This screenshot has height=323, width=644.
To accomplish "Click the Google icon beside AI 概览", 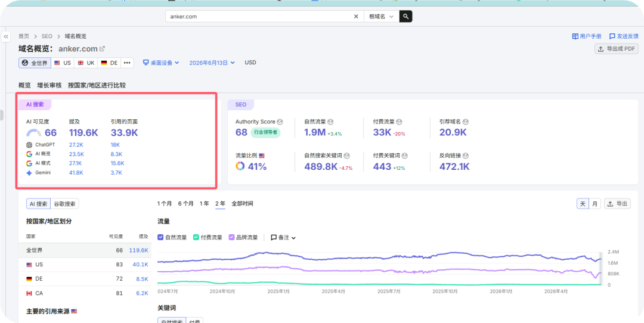I will tap(29, 154).
